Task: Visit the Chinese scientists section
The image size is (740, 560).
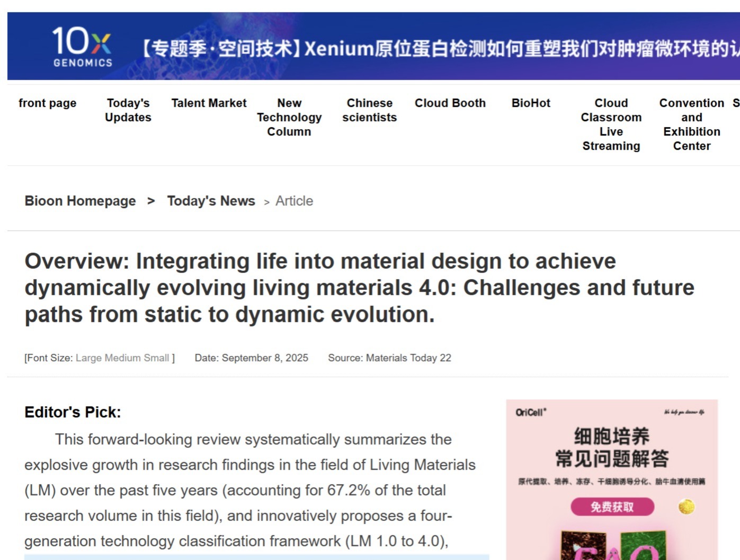Action: (x=370, y=110)
